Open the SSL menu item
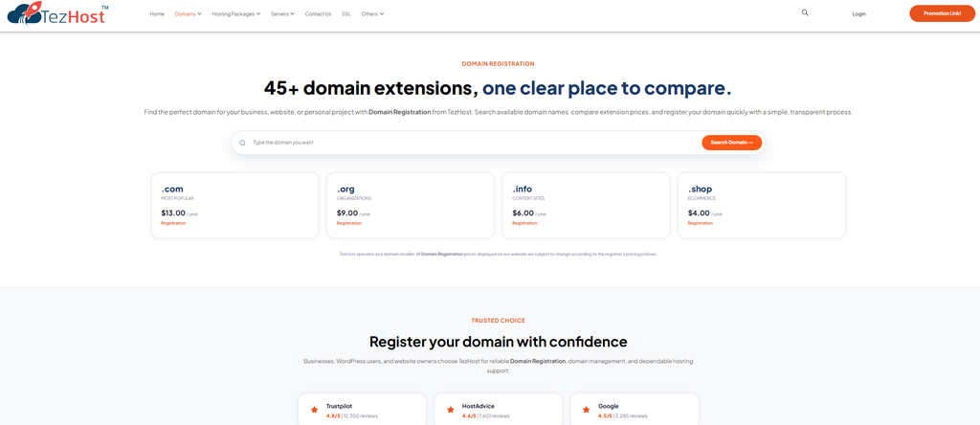Viewport: 980px width, 425px height. 346,13
